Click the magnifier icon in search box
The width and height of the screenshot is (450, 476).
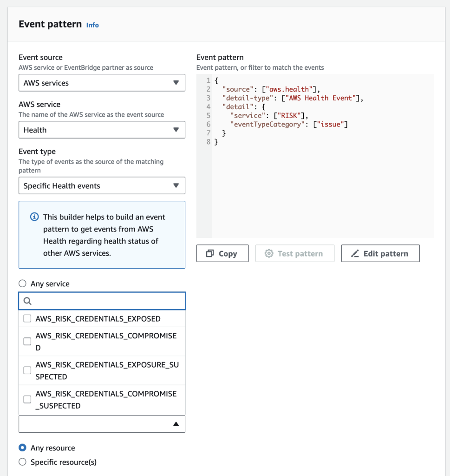point(27,301)
